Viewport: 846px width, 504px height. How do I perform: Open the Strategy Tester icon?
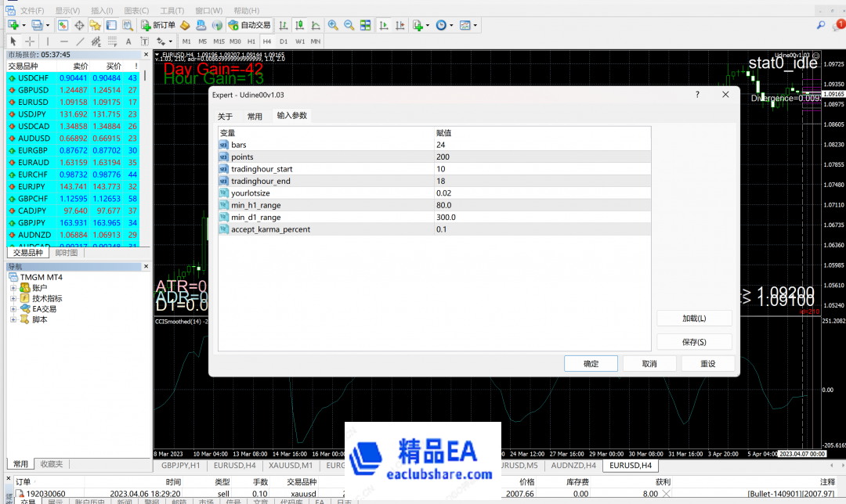tap(128, 25)
